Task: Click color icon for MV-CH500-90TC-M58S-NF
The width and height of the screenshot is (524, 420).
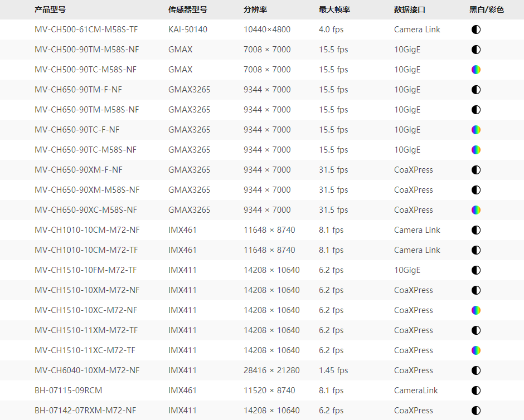Action: click(476, 70)
